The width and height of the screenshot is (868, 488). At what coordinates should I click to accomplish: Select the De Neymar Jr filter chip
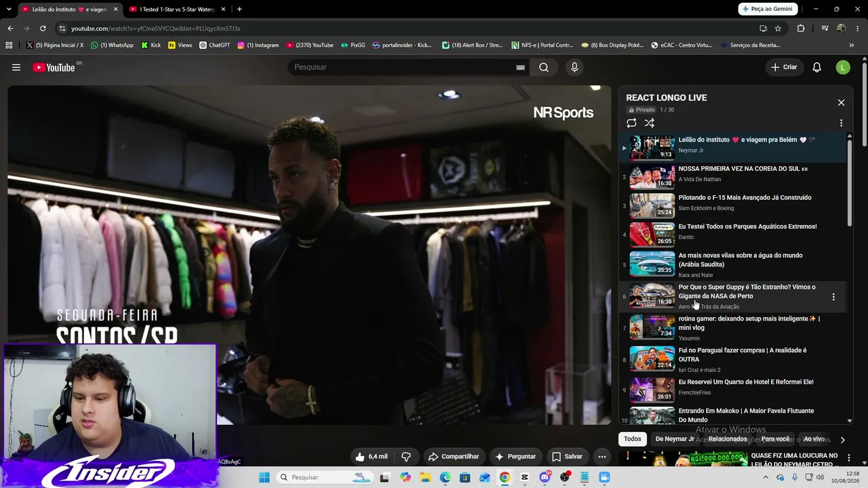pos(675,439)
